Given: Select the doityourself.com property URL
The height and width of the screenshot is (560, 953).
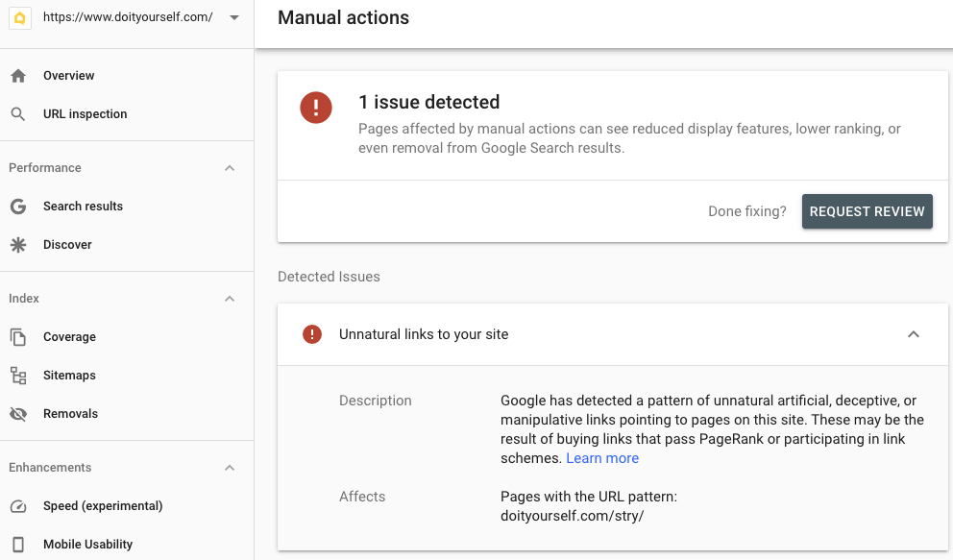Looking at the screenshot, I should [128, 17].
